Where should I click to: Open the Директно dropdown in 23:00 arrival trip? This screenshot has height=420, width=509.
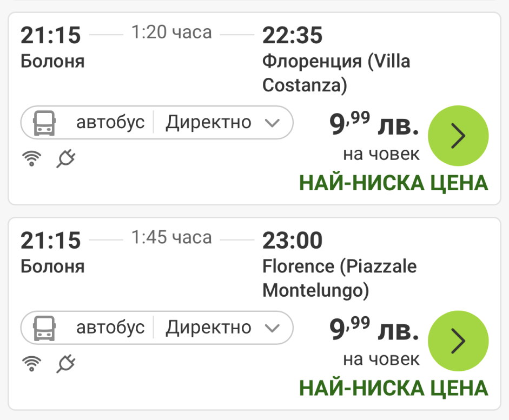[208, 328]
